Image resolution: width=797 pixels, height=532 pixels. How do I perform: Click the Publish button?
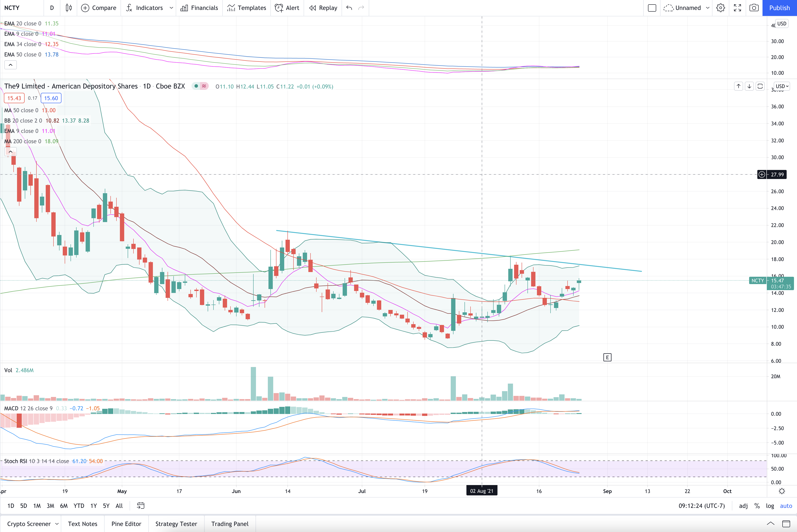(779, 8)
